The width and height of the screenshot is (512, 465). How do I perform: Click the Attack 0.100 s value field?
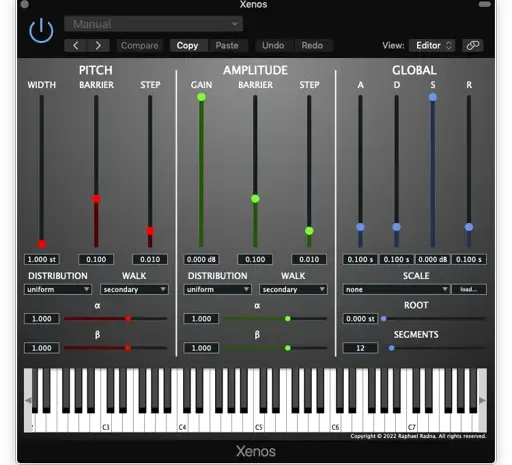coord(360,259)
